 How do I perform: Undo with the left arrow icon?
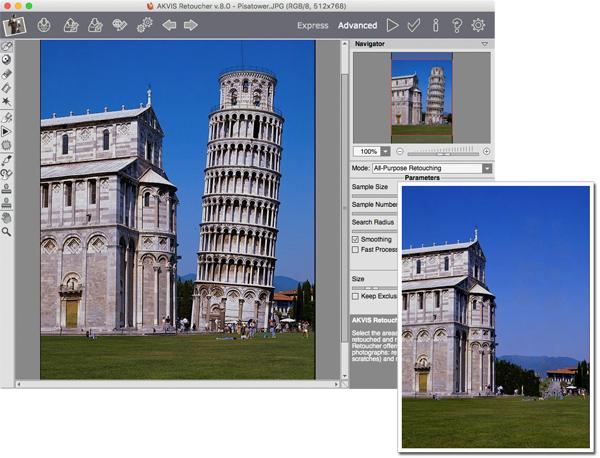(x=169, y=25)
